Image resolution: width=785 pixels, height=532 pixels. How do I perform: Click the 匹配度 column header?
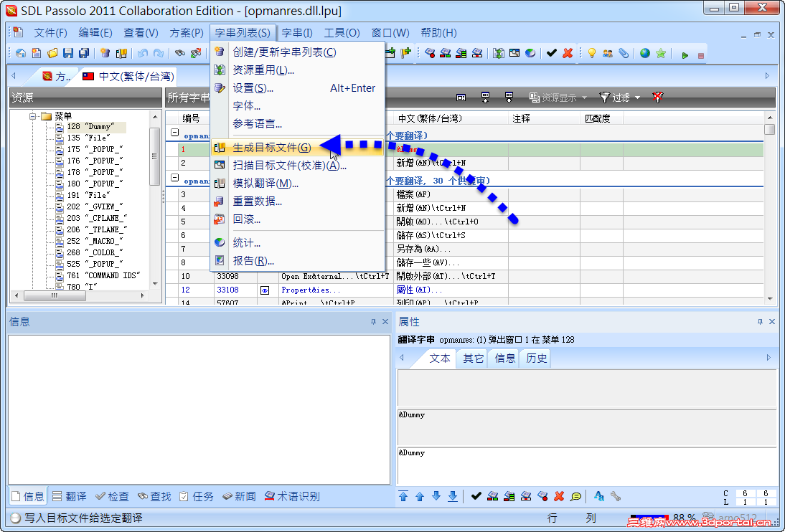[x=601, y=118]
